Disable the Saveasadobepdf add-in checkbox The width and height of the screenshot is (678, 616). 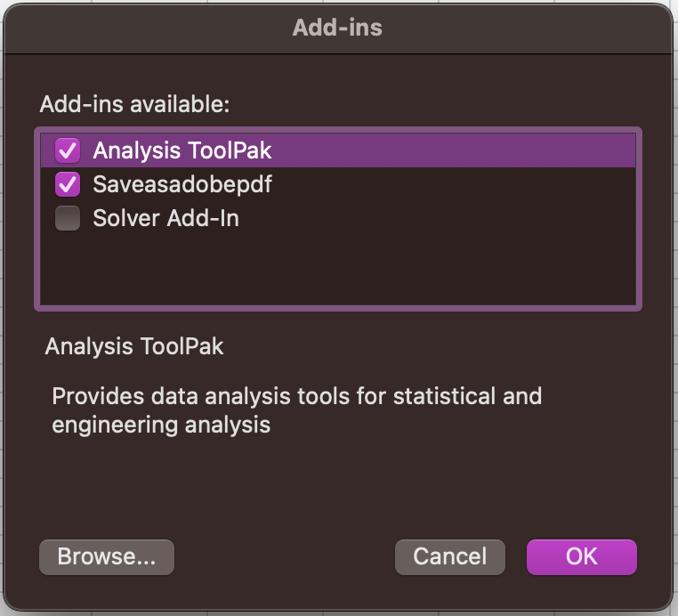tap(68, 184)
